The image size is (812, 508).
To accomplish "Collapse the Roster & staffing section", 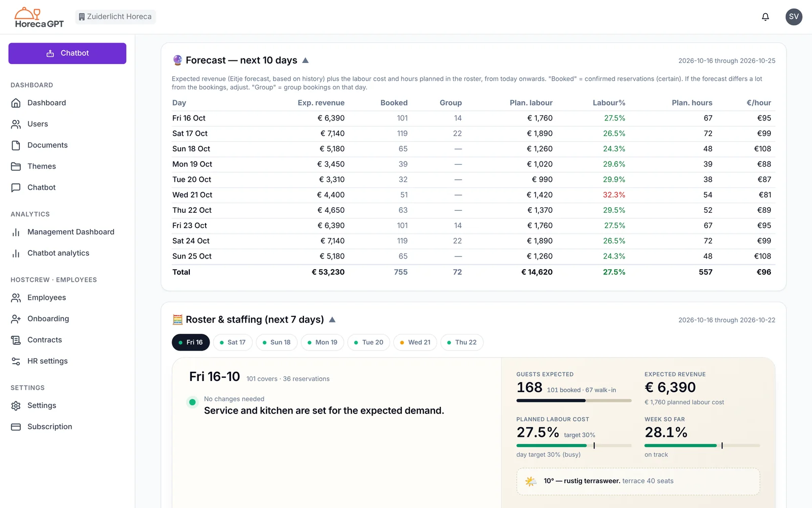I will tap(332, 320).
